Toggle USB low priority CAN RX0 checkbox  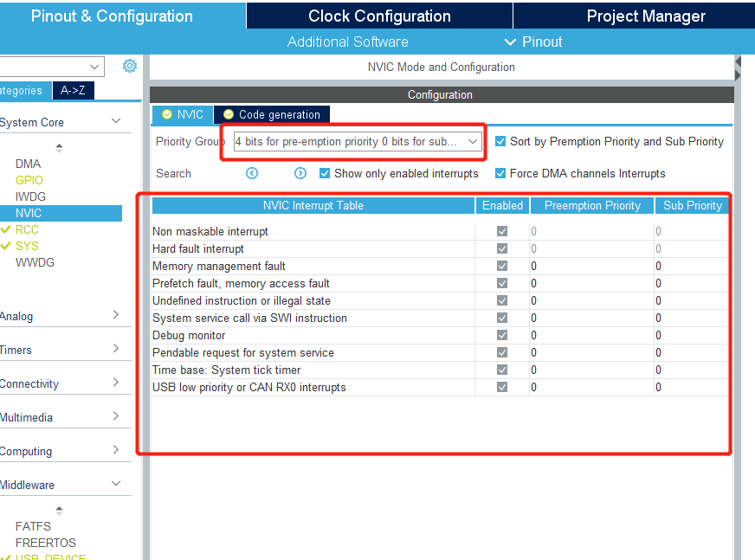[502, 387]
